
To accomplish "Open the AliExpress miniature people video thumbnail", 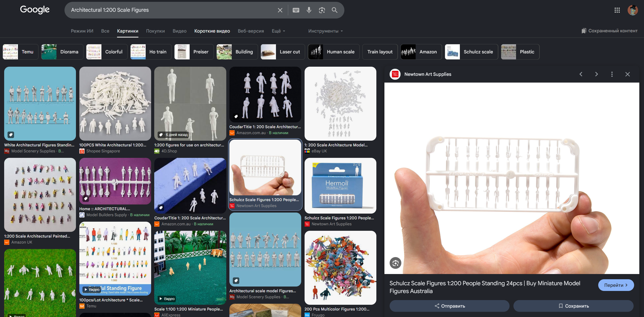I will point(190,268).
